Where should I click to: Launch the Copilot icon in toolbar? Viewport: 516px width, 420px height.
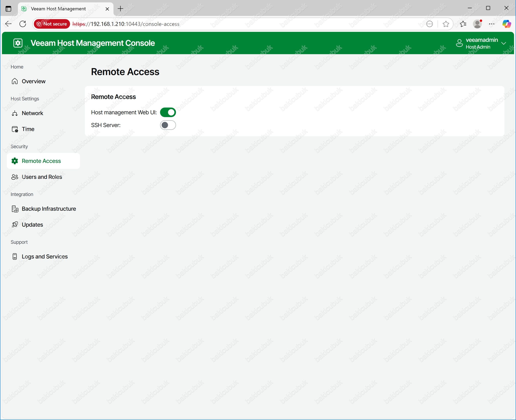(507, 24)
